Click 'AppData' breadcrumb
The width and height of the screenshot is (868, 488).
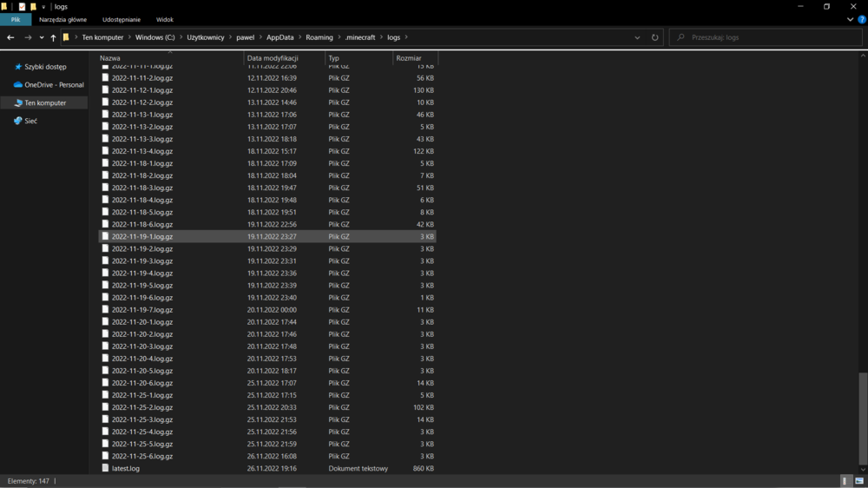(280, 37)
